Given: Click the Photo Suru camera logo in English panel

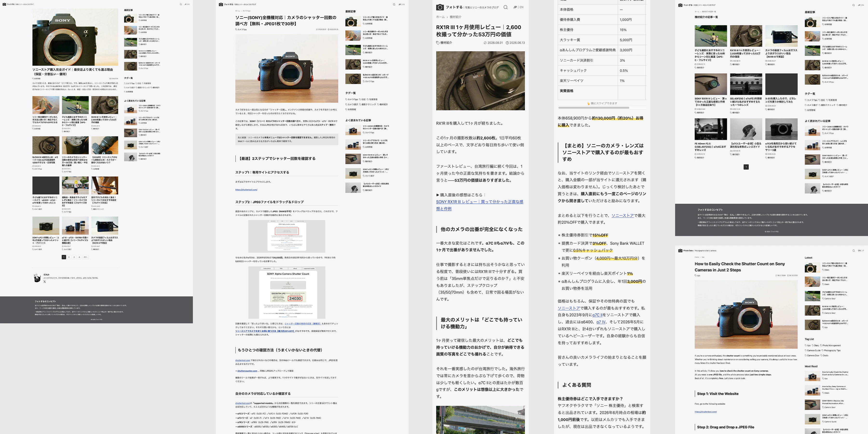Looking at the screenshot, I should coord(680,250).
